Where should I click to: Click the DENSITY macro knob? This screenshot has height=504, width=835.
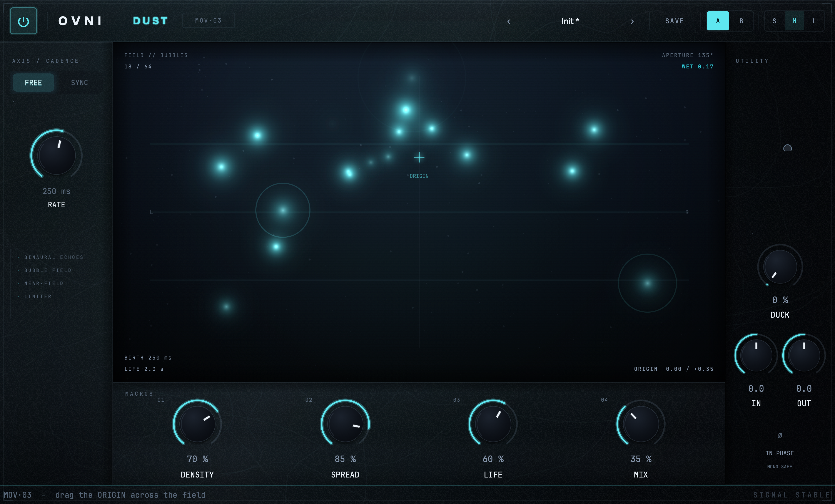197,424
